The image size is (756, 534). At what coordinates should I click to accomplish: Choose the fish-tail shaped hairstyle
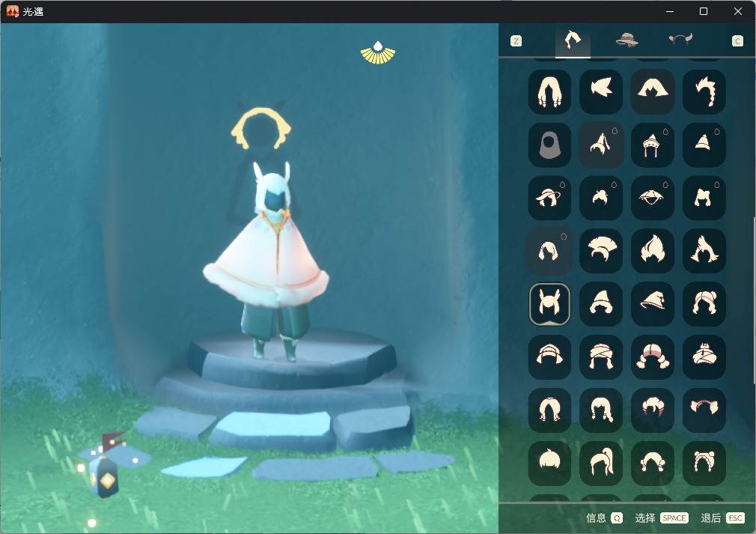pos(601,91)
